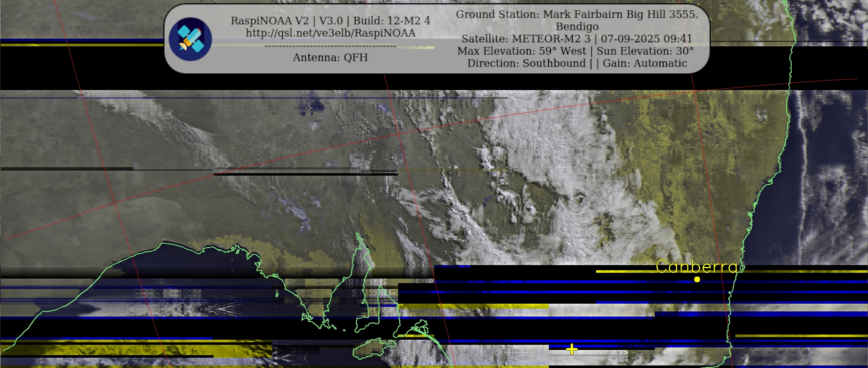This screenshot has width=868, height=368.
Task: Select the Satellite METEOR-M2 3 timestamp line
Action: [577, 39]
